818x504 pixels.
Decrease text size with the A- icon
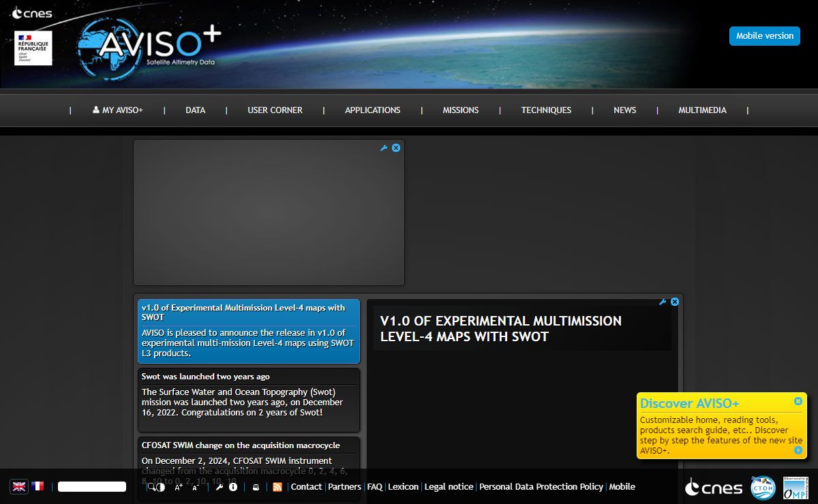195,487
